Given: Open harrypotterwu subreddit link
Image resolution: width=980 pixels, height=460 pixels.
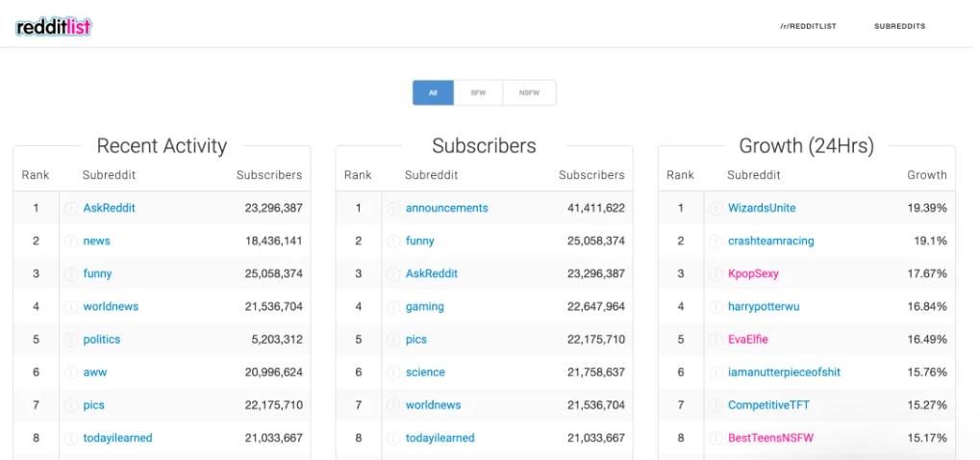Looking at the screenshot, I should pos(764,307).
